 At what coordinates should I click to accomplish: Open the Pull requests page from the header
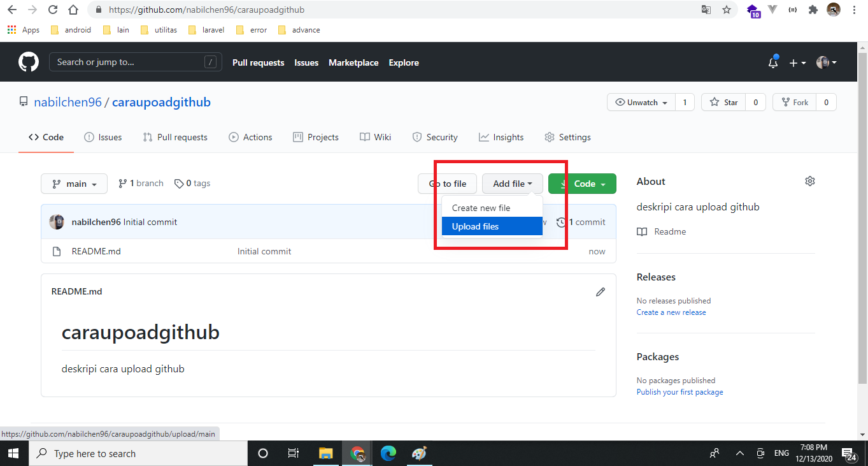coord(258,62)
